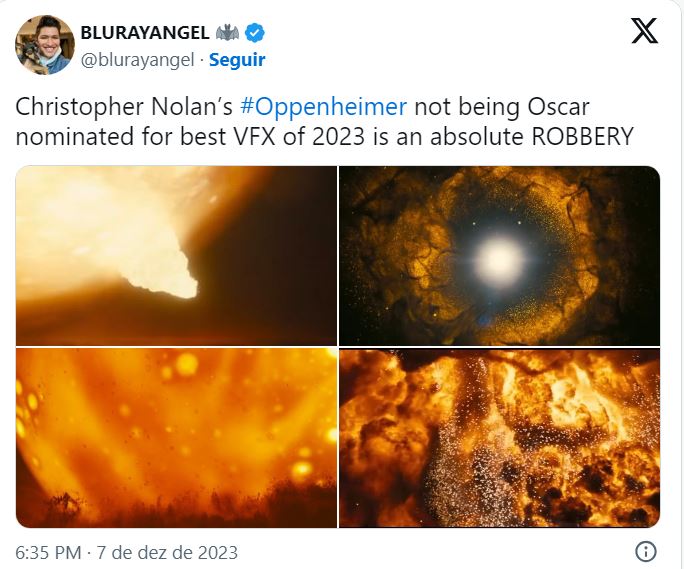The height and width of the screenshot is (569, 684).
Task: Click the word ROBBERY in the tweet
Action: (x=582, y=137)
